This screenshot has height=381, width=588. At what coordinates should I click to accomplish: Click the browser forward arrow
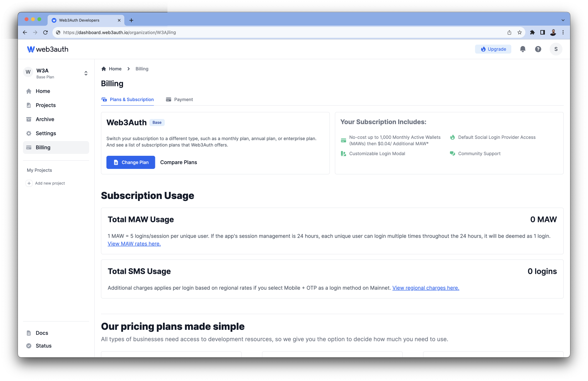pyautogui.click(x=35, y=32)
